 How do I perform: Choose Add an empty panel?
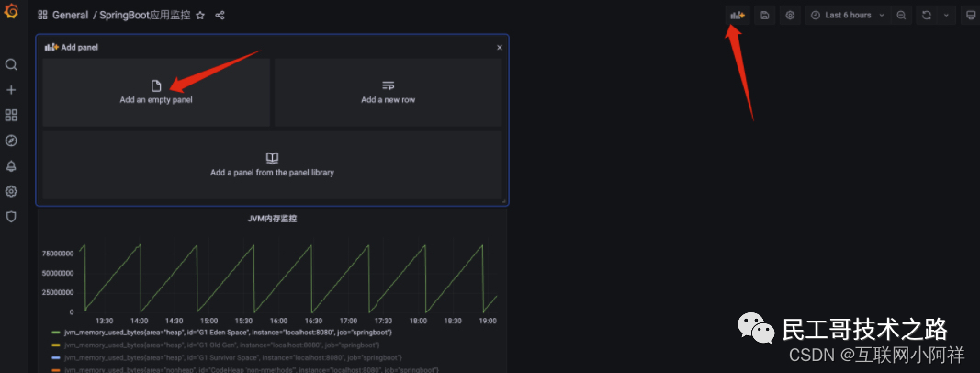tap(156, 93)
